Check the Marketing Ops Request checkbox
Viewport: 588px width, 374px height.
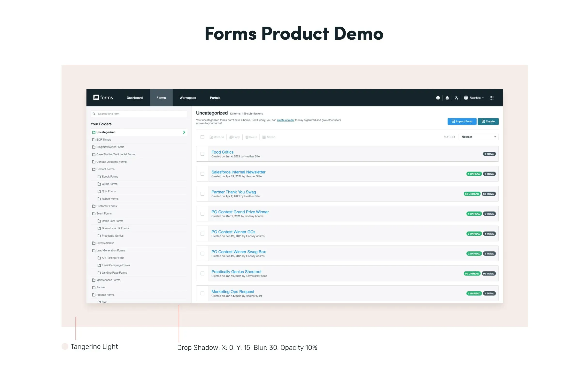pos(202,293)
